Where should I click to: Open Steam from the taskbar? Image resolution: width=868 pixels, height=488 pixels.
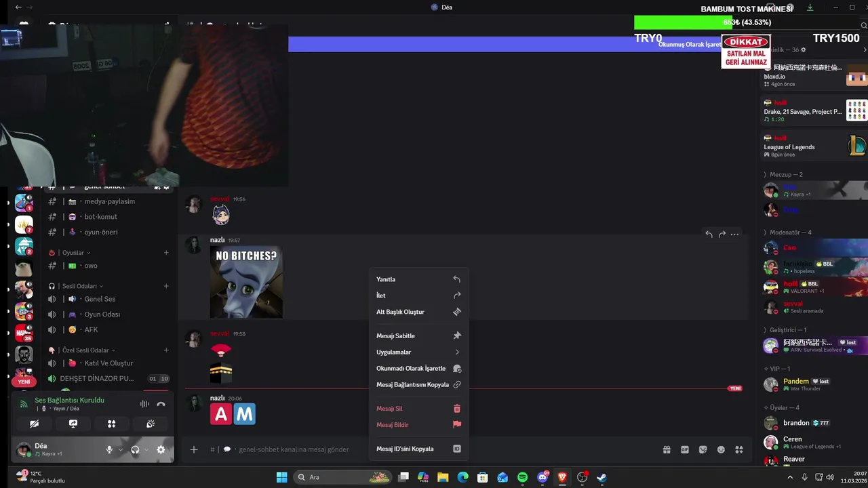[601, 477]
